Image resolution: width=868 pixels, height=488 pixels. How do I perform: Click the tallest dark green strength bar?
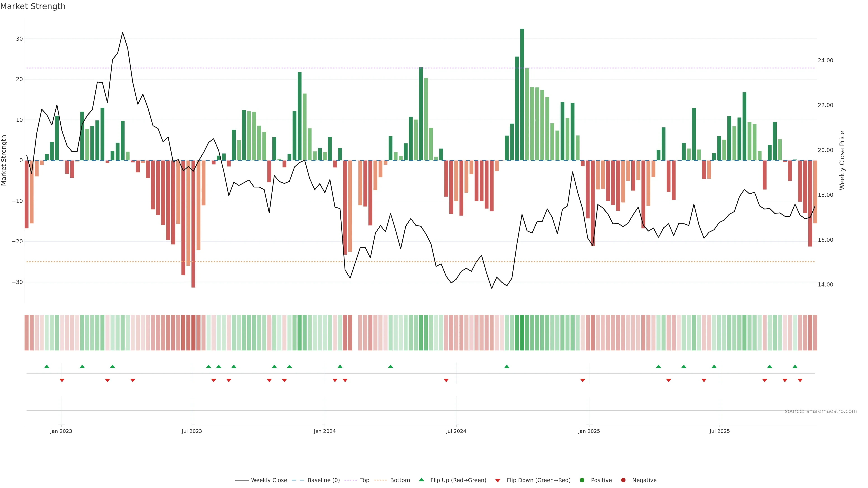[522, 94]
